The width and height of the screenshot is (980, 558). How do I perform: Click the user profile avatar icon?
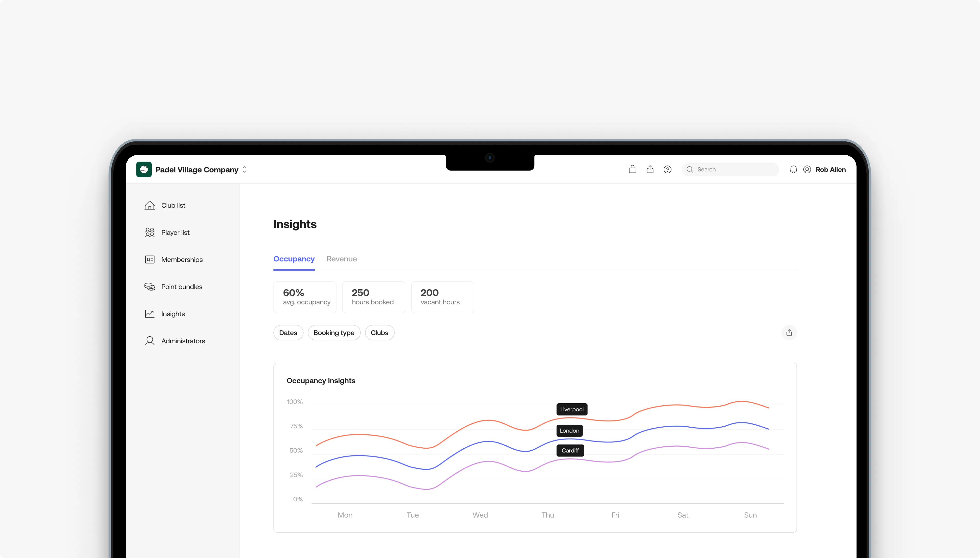tap(807, 169)
